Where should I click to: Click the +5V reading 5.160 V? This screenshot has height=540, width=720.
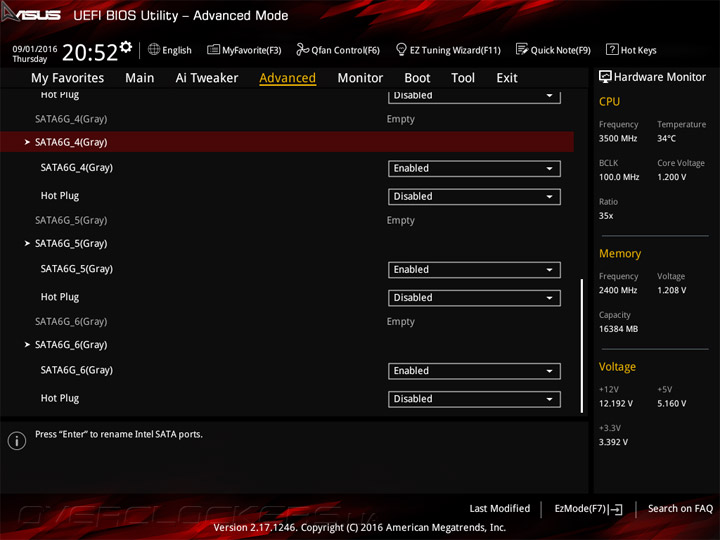coord(671,403)
